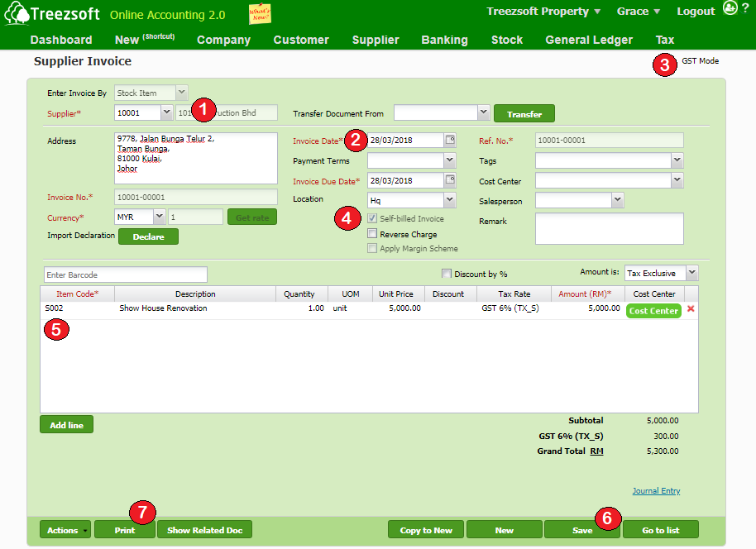Click the RM currency link beside Grand Total
Viewport: 756px width, 549px height.
pos(596,451)
